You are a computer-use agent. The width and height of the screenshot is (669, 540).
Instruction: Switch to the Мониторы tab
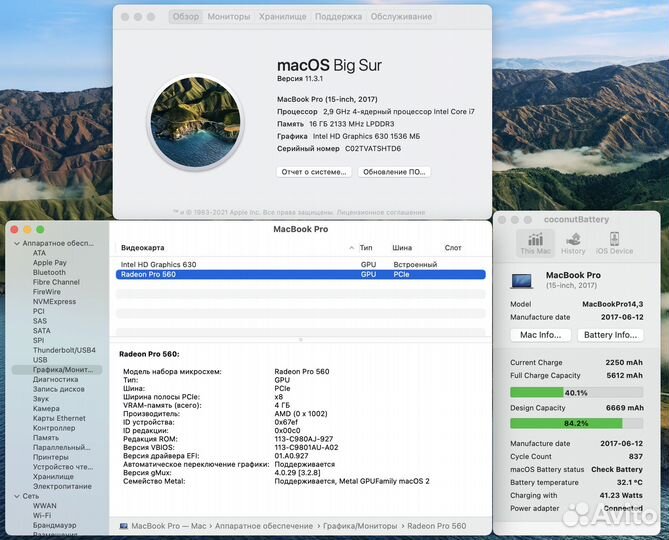(229, 17)
